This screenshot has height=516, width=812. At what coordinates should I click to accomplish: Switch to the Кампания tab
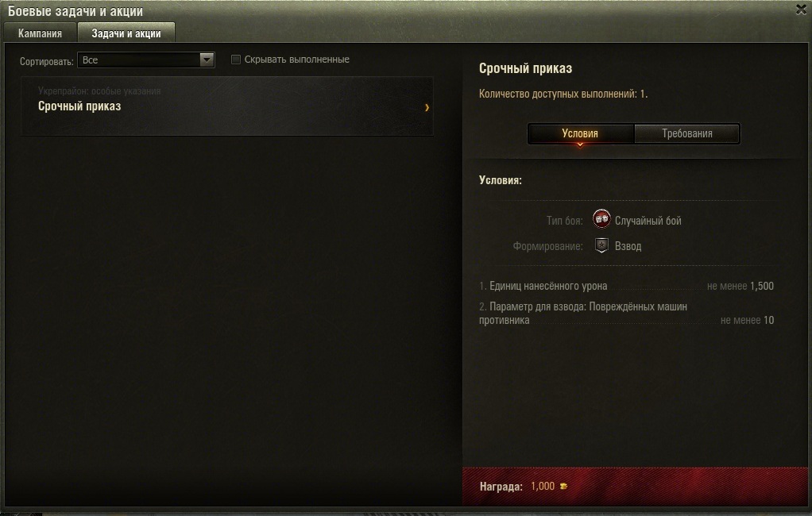(40, 33)
